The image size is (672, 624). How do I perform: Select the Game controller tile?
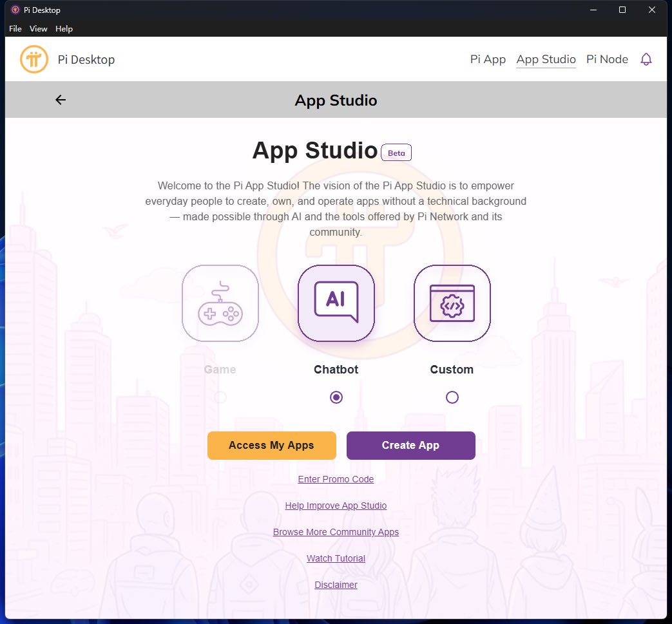point(220,303)
